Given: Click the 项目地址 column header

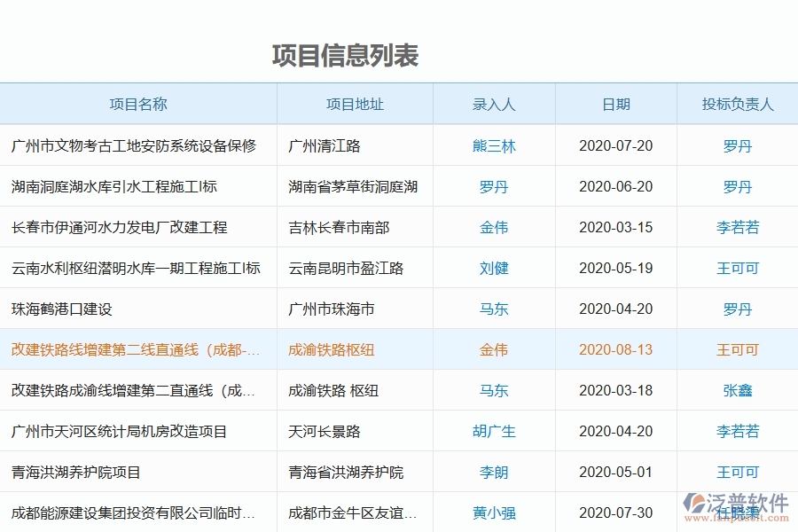Looking at the screenshot, I should (x=355, y=103).
